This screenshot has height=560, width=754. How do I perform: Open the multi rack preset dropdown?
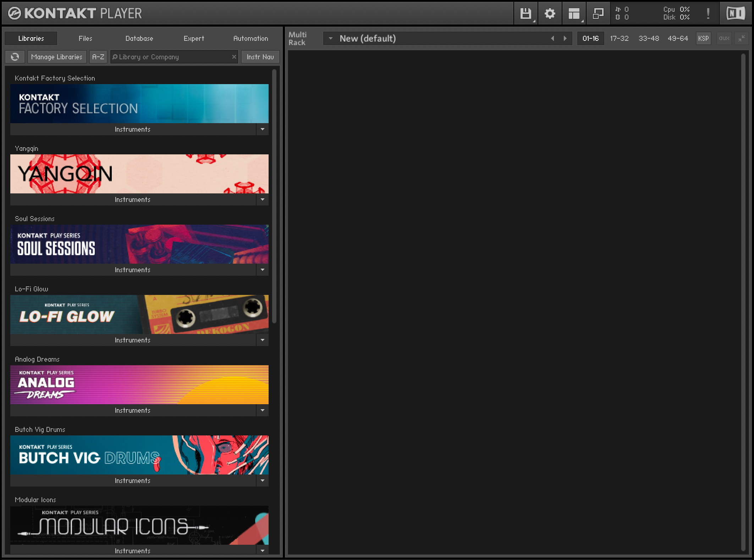330,38
